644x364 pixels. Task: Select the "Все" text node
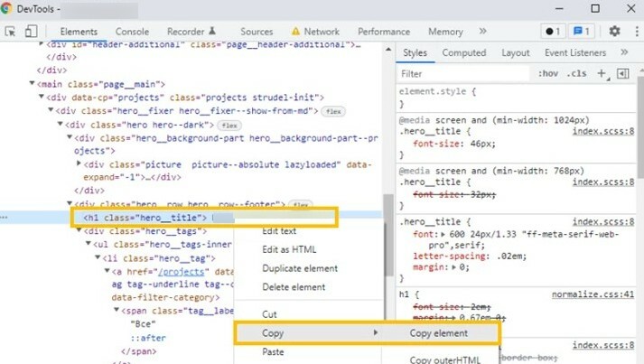(x=143, y=323)
